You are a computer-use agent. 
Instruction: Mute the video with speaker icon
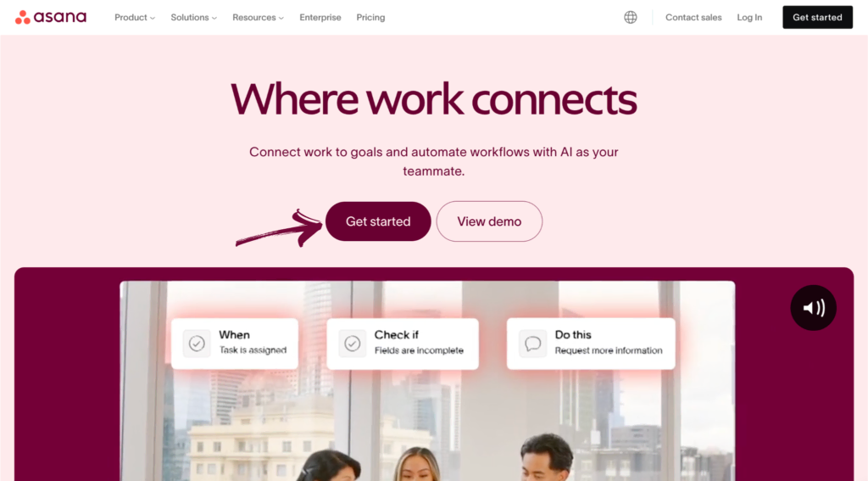coord(813,308)
